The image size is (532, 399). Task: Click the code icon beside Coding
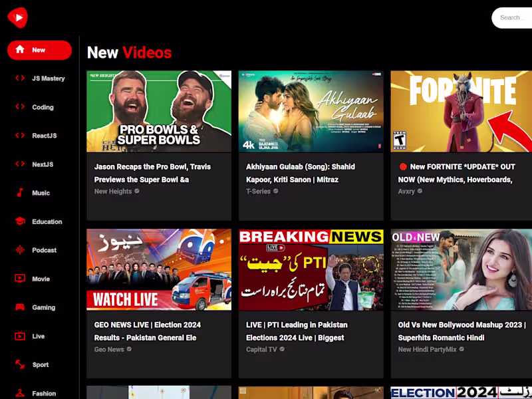(x=20, y=106)
